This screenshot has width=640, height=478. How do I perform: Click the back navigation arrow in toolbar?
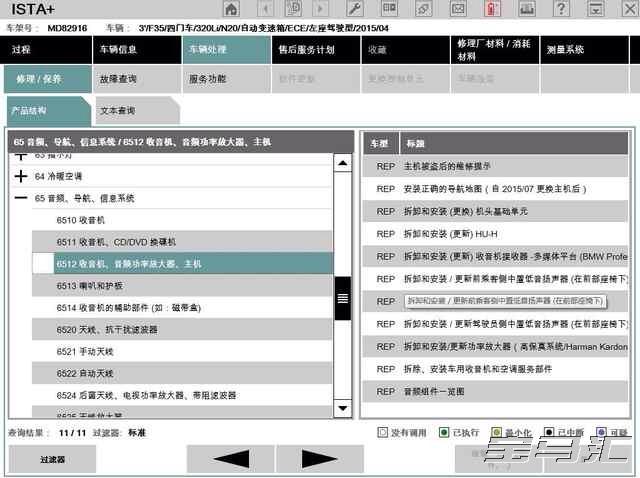[266, 9]
